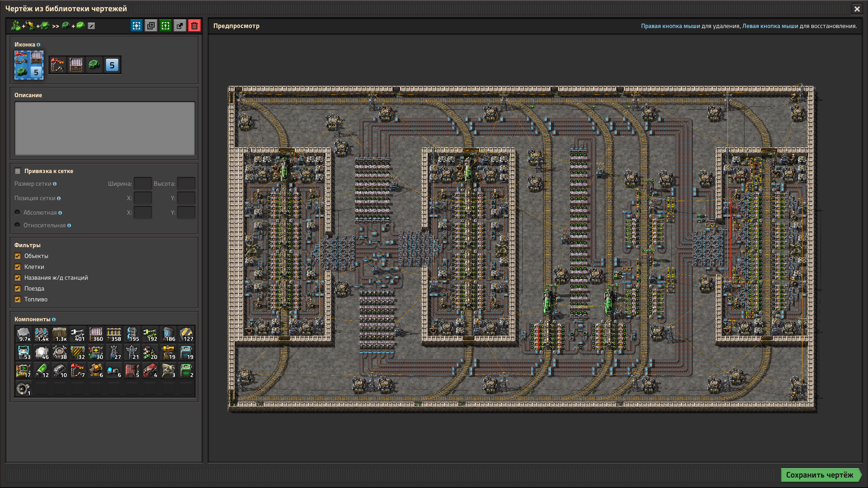Screen dimensions: 868x488
Task: Click large blueprint icon preview
Action: point(29,65)
